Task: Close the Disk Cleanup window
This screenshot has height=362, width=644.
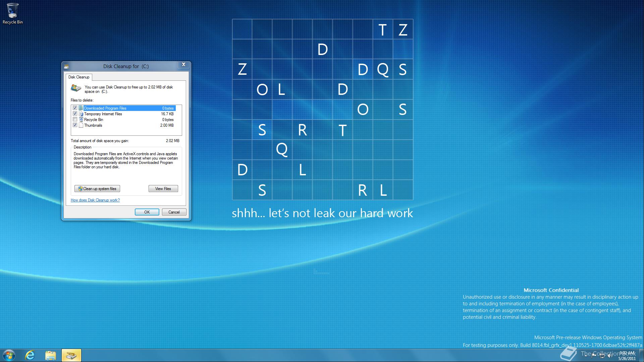Action: coord(183,65)
